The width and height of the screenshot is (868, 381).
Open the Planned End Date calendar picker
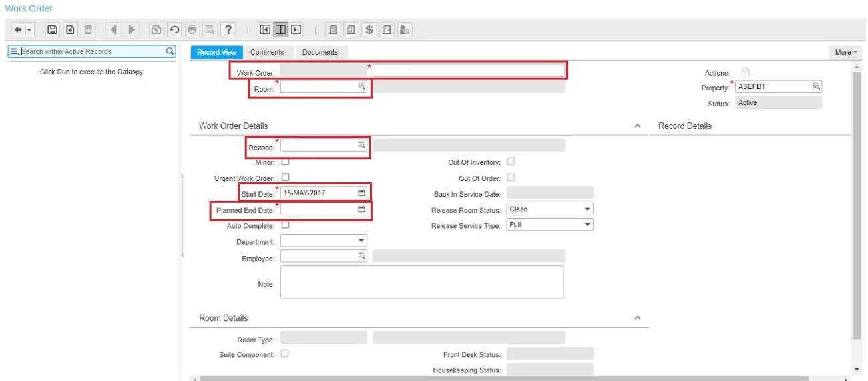coord(362,209)
